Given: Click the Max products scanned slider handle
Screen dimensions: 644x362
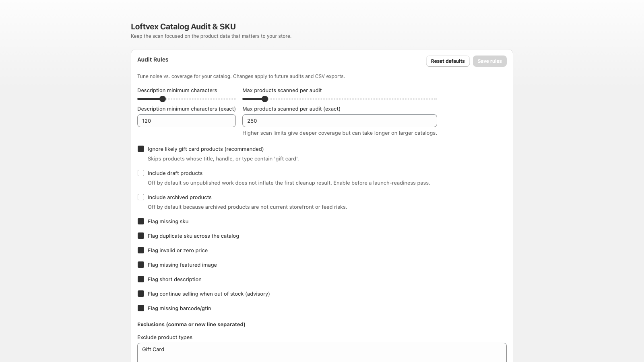Looking at the screenshot, I should click(x=265, y=99).
